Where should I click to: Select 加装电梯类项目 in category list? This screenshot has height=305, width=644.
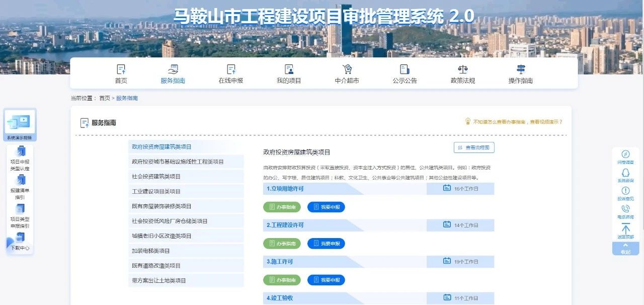click(151, 251)
